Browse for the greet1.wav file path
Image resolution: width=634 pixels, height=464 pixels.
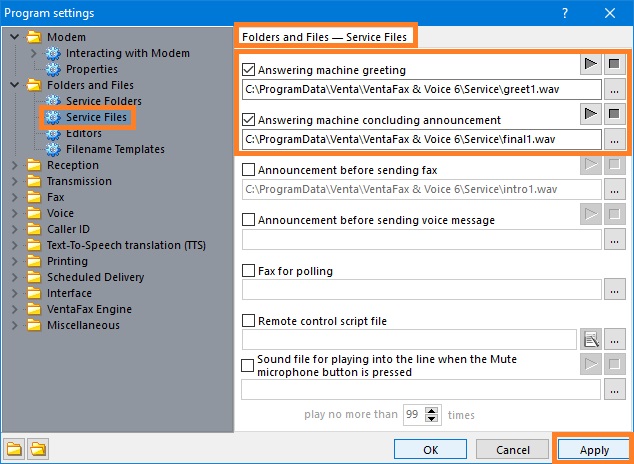point(615,90)
